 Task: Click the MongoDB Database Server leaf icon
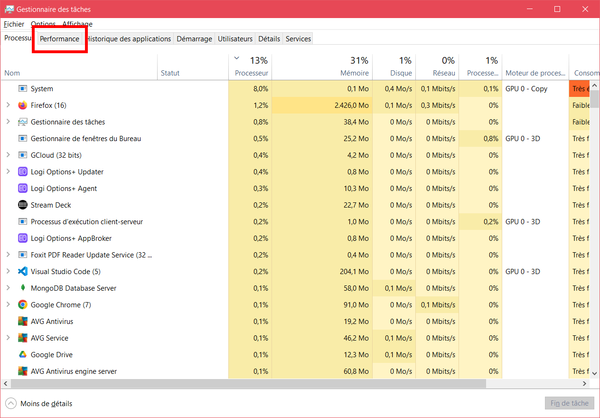pyautogui.click(x=23, y=288)
